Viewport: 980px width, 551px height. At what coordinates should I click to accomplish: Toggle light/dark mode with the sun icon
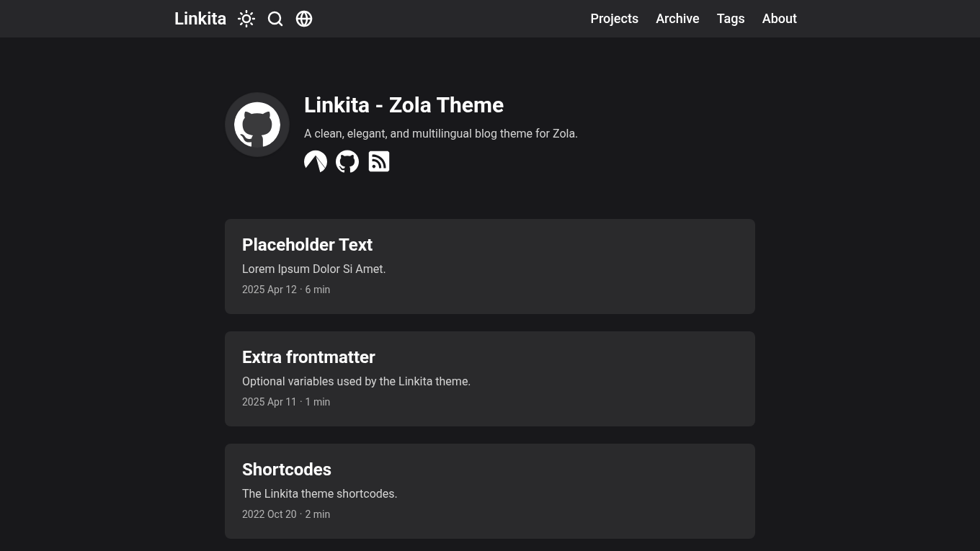[246, 19]
